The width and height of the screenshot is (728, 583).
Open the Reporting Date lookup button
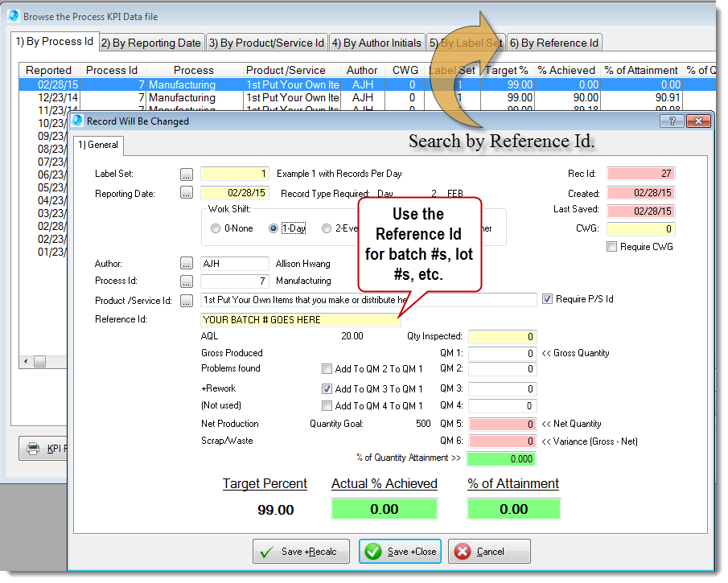point(187,193)
